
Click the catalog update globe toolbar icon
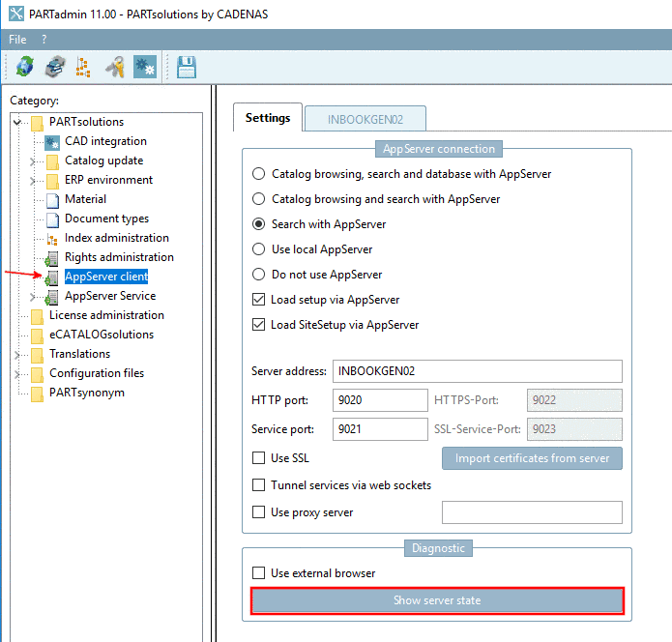(24, 67)
